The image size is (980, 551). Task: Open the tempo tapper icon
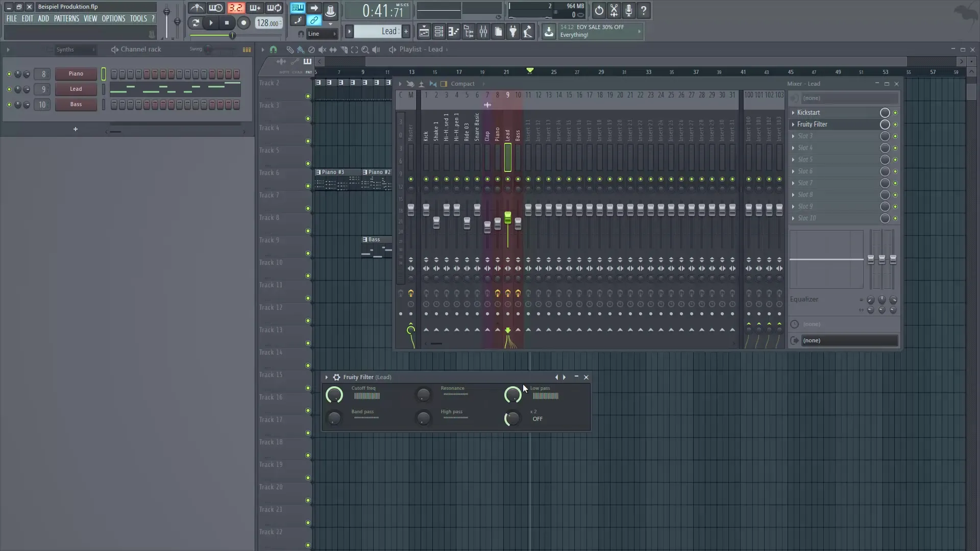coord(528,32)
